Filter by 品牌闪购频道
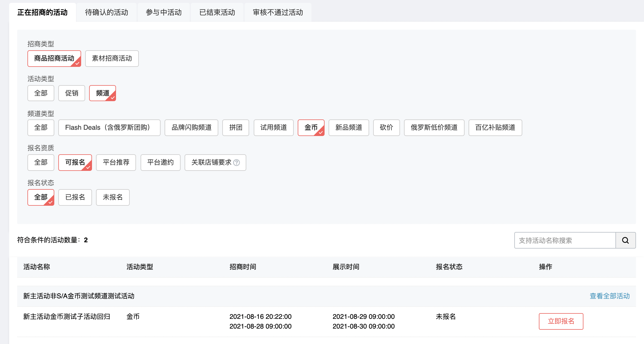 191,127
